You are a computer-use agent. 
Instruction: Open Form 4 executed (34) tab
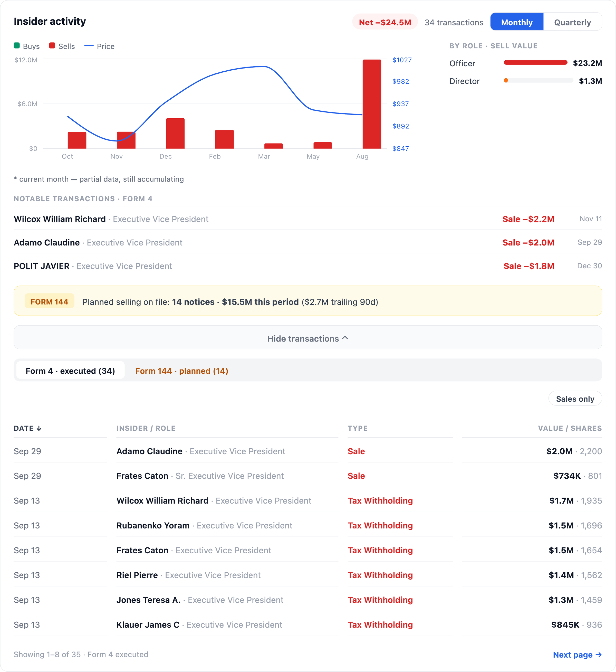pyautogui.click(x=70, y=371)
